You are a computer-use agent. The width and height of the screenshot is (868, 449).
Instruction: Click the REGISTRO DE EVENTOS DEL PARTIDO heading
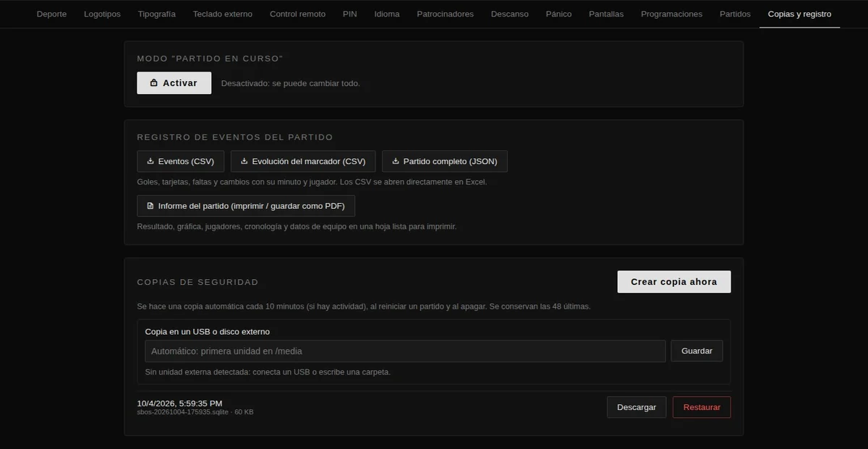point(235,137)
